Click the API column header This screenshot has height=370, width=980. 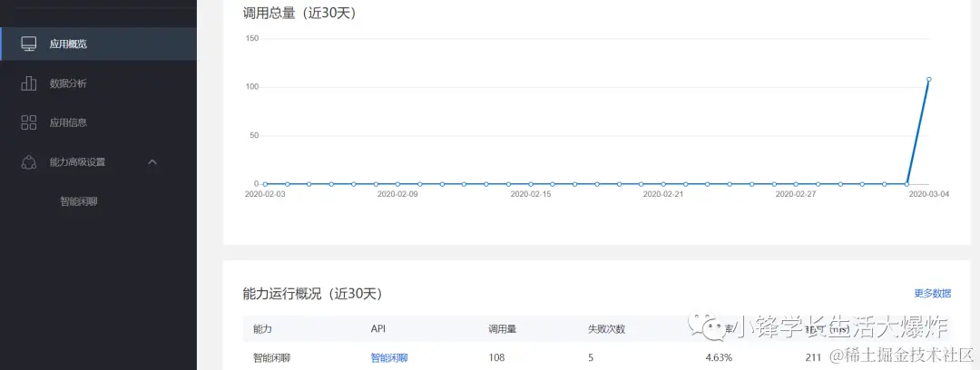377,329
